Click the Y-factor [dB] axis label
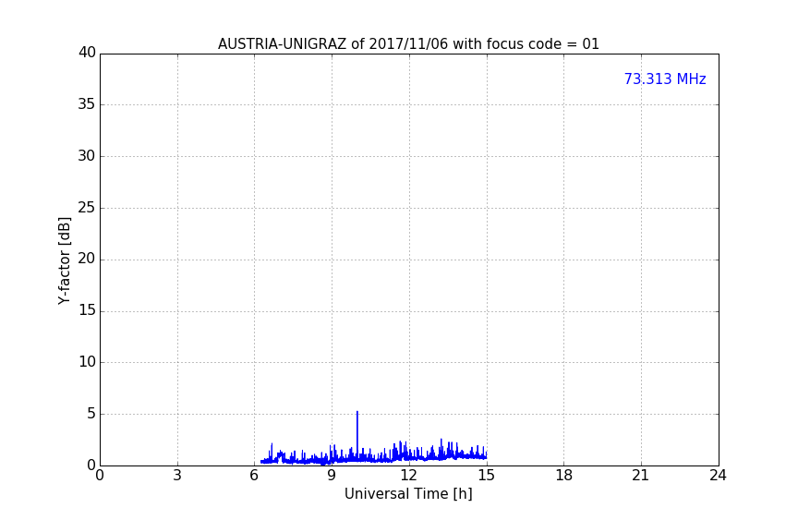 point(65,260)
